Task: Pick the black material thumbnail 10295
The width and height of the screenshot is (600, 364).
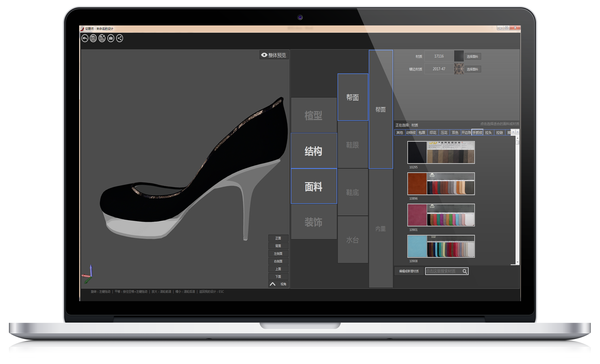Action: [x=441, y=152]
